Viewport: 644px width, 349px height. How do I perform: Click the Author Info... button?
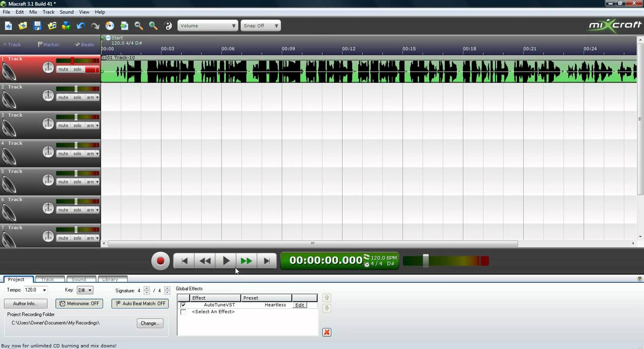pyautogui.click(x=26, y=304)
